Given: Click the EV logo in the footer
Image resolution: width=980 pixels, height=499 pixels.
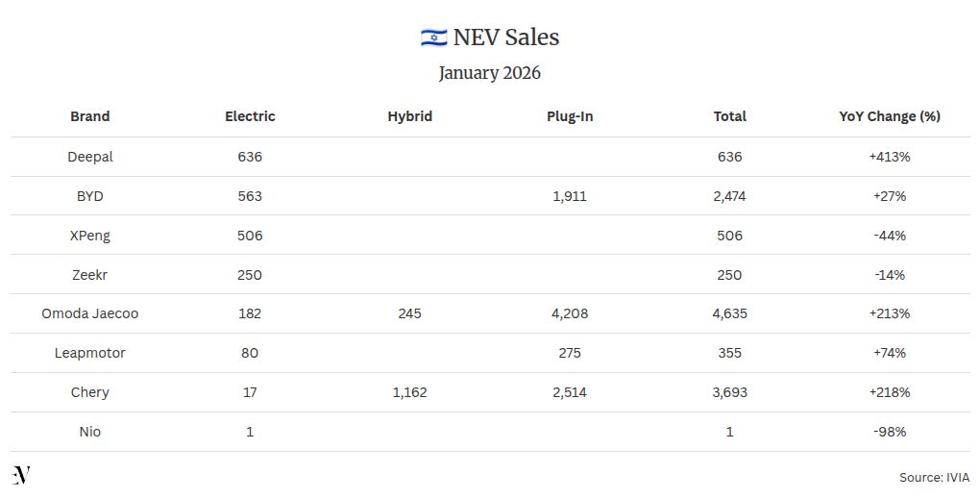Looking at the screenshot, I should pos(20,475).
